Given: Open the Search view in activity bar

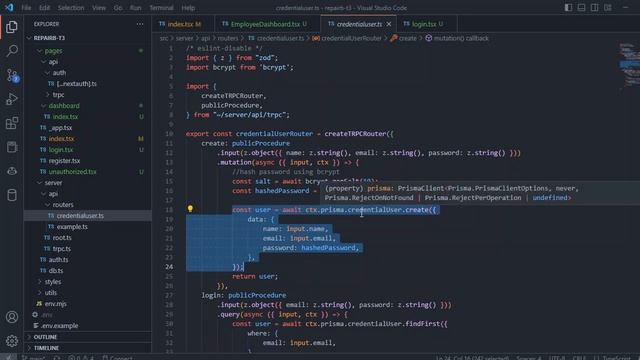Looking at the screenshot, I should tap(12, 51).
